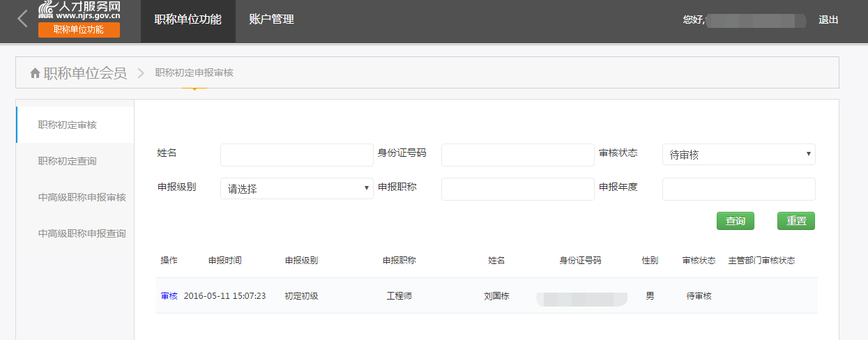Open 中高级职称申报审核 in the sidebar
The height and width of the screenshot is (340, 868).
(82, 197)
